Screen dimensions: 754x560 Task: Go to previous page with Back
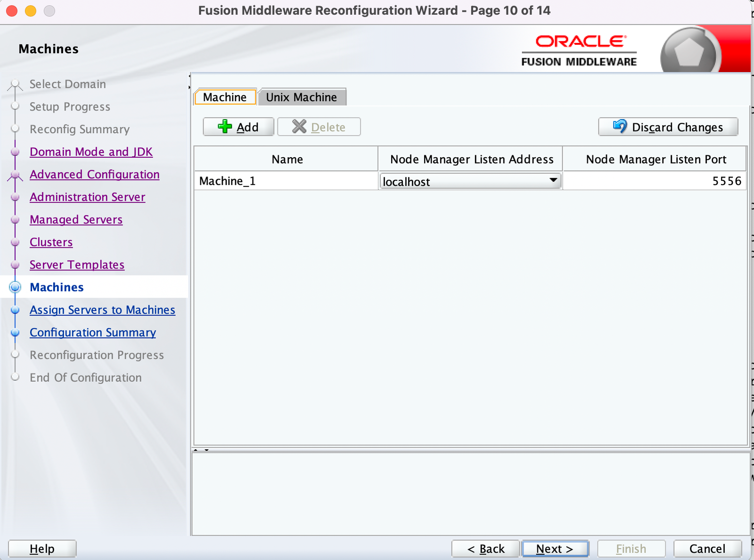pos(485,549)
